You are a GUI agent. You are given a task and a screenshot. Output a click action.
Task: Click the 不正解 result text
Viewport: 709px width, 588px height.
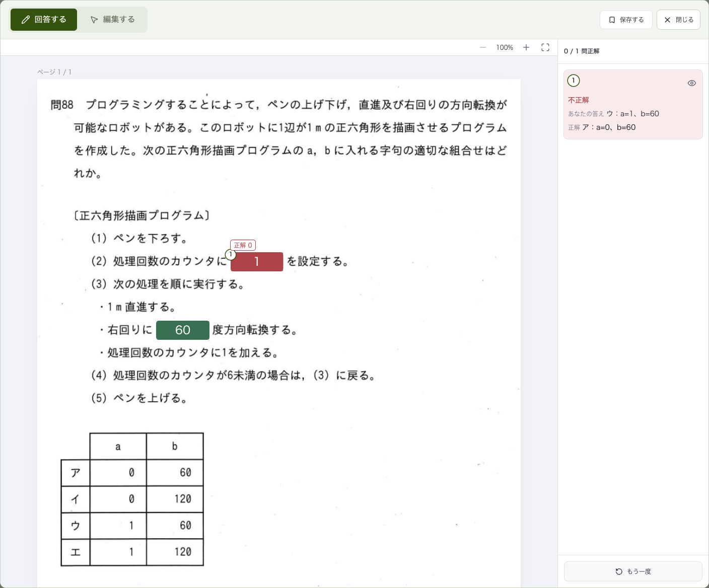pos(579,100)
